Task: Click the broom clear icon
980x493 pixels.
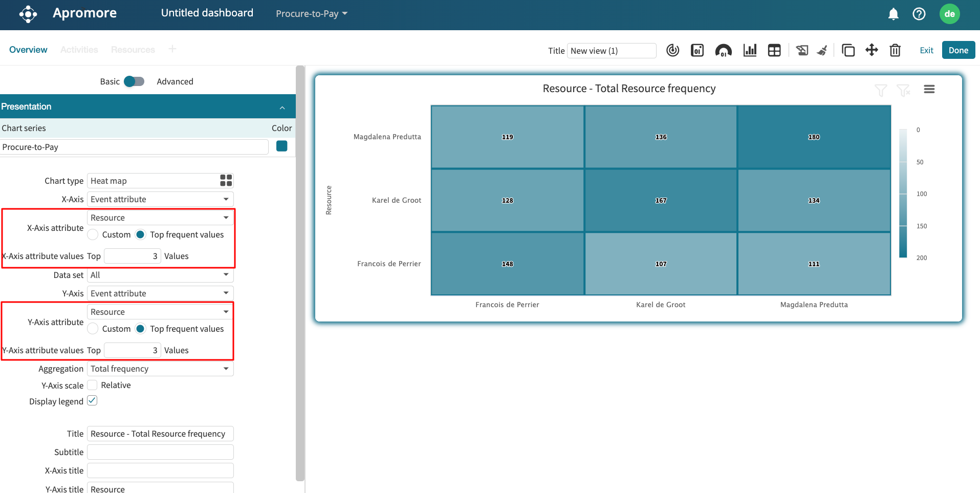Action: 822,50
